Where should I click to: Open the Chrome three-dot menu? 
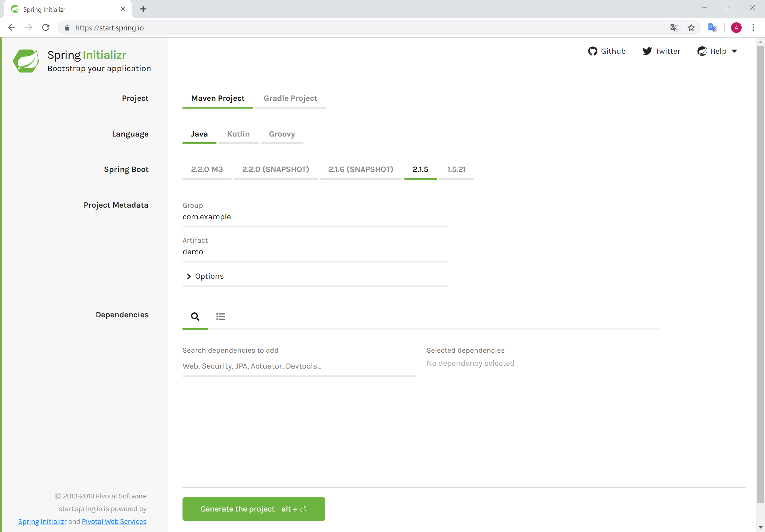tap(753, 28)
